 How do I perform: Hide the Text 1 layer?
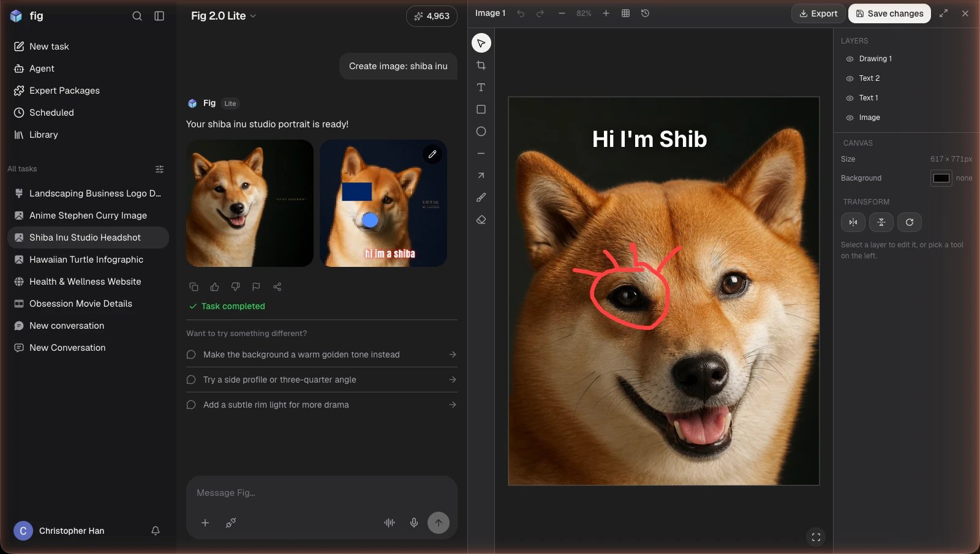[850, 99]
